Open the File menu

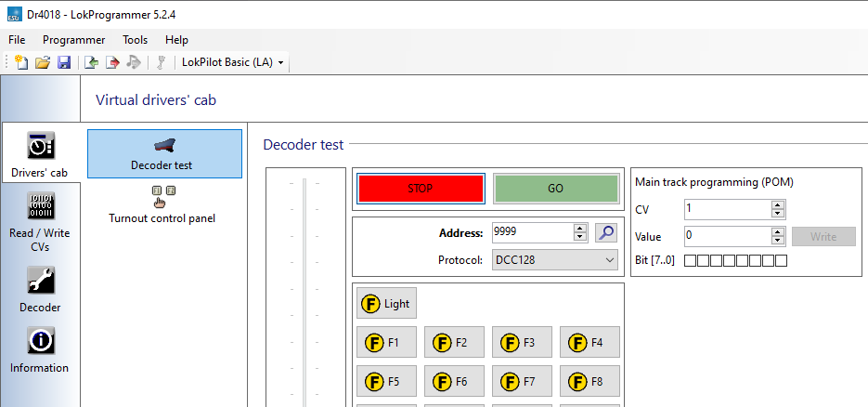(17, 40)
